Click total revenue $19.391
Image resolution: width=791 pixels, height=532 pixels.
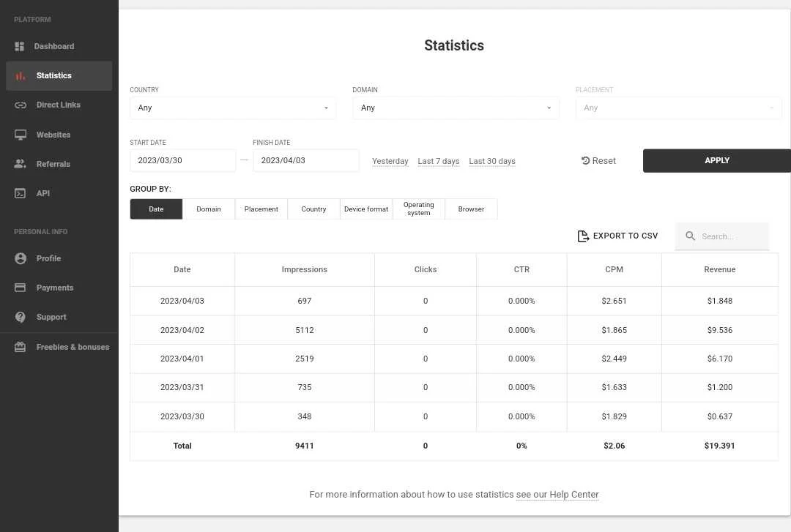[719, 446]
